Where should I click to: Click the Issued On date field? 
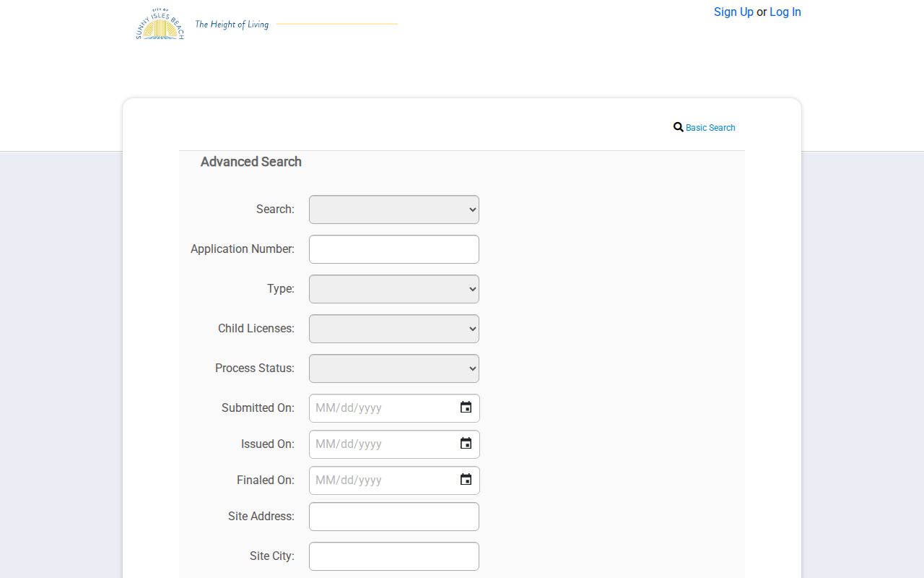[x=394, y=444]
